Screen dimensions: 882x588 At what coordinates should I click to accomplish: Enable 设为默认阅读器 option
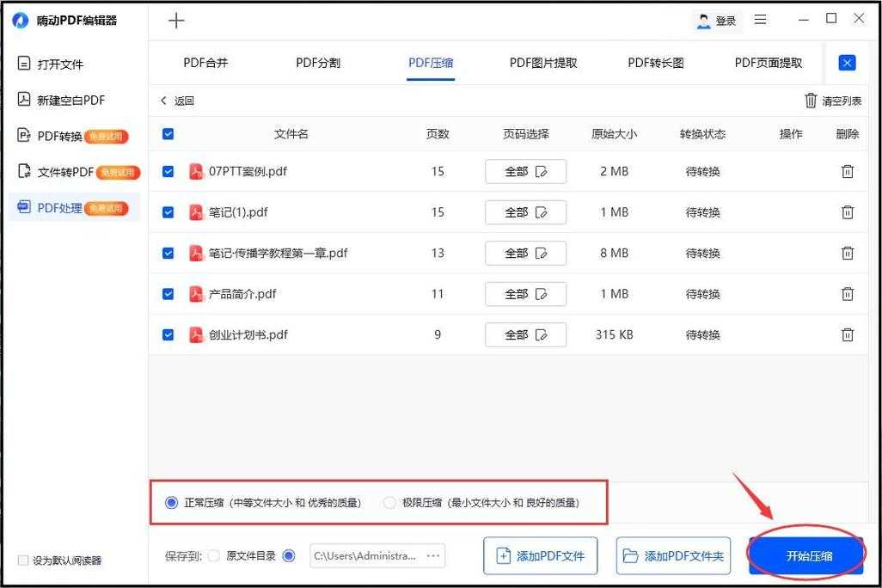click(x=21, y=560)
